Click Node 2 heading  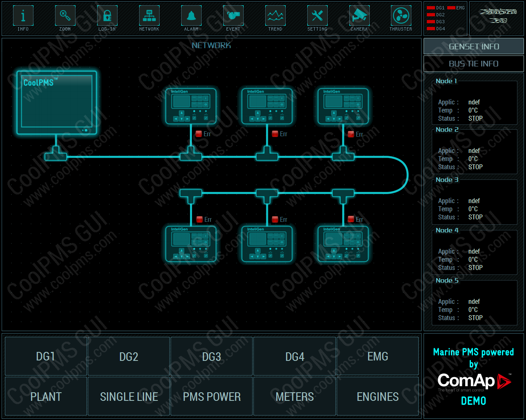point(447,130)
